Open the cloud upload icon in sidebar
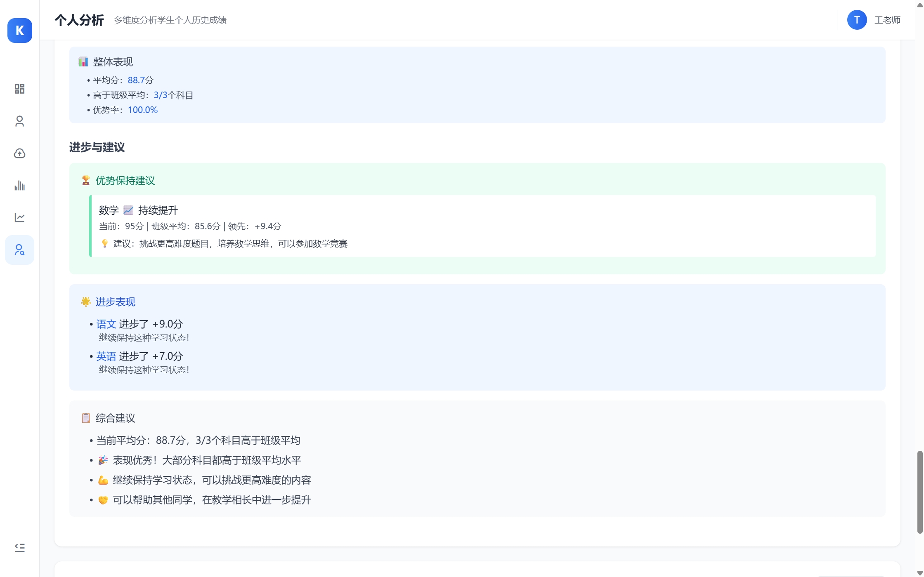Image resolution: width=924 pixels, height=577 pixels. click(19, 153)
